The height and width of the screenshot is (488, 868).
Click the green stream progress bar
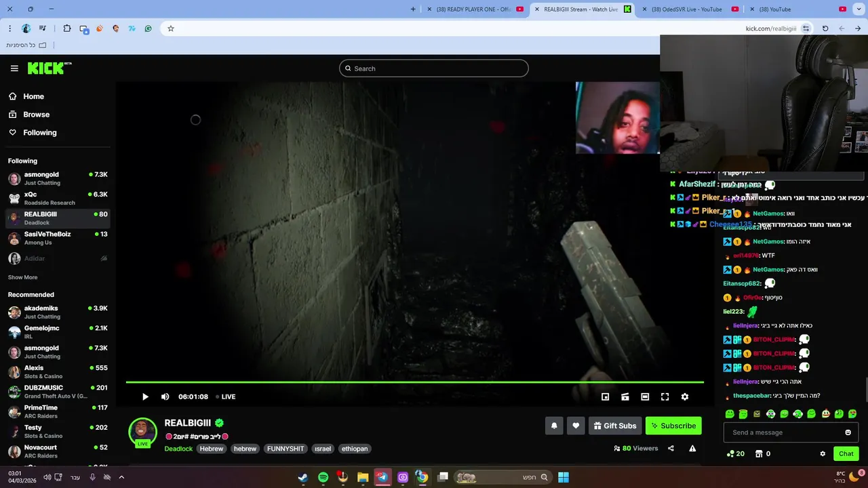(414, 382)
